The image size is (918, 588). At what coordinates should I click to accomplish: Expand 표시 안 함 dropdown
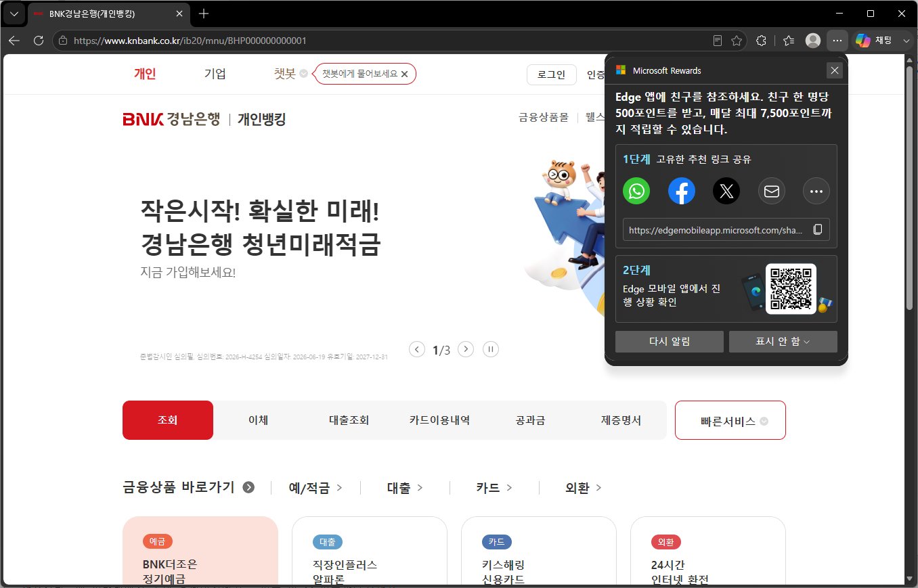pos(783,342)
